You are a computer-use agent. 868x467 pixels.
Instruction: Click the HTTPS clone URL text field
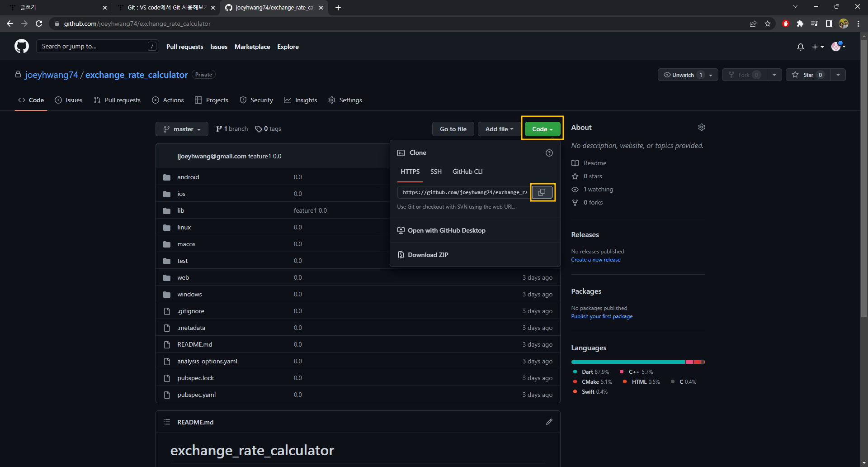[464, 192]
